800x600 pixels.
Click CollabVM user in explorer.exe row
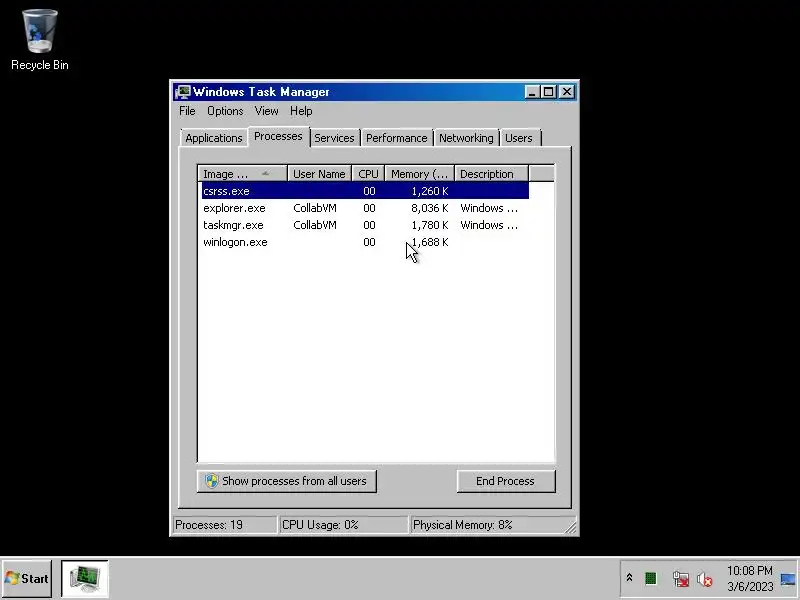pyautogui.click(x=315, y=208)
